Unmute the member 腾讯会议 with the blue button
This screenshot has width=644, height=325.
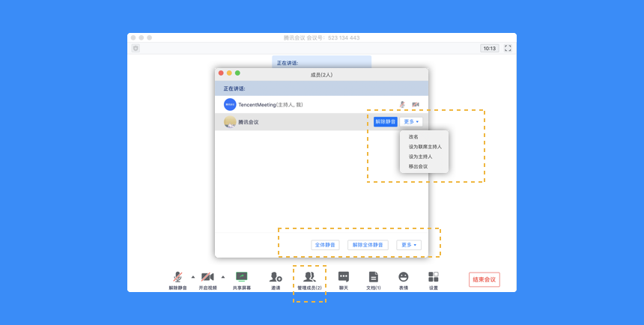click(385, 121)
